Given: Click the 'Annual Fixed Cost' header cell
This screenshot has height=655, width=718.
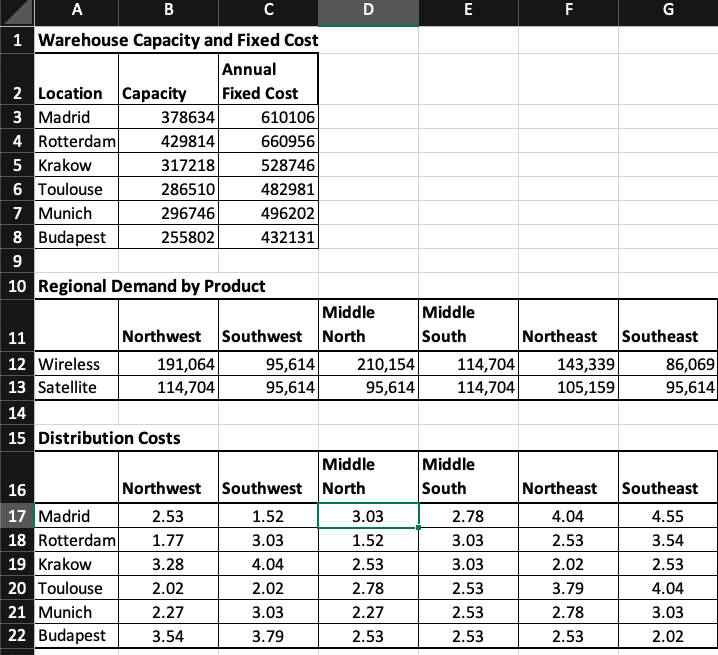Looking at the screenshot, I should tap(268, 80).
